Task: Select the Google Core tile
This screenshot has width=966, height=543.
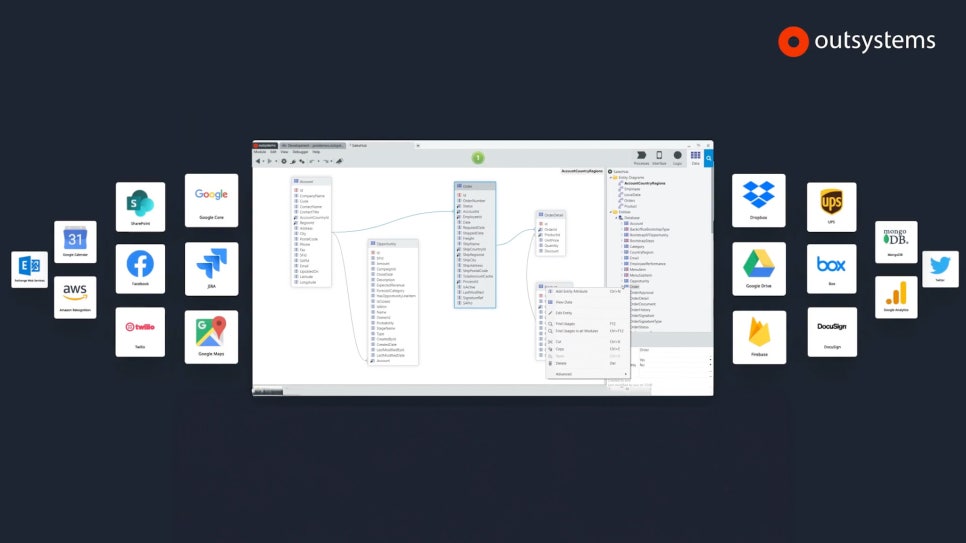Action: (211, 200)
